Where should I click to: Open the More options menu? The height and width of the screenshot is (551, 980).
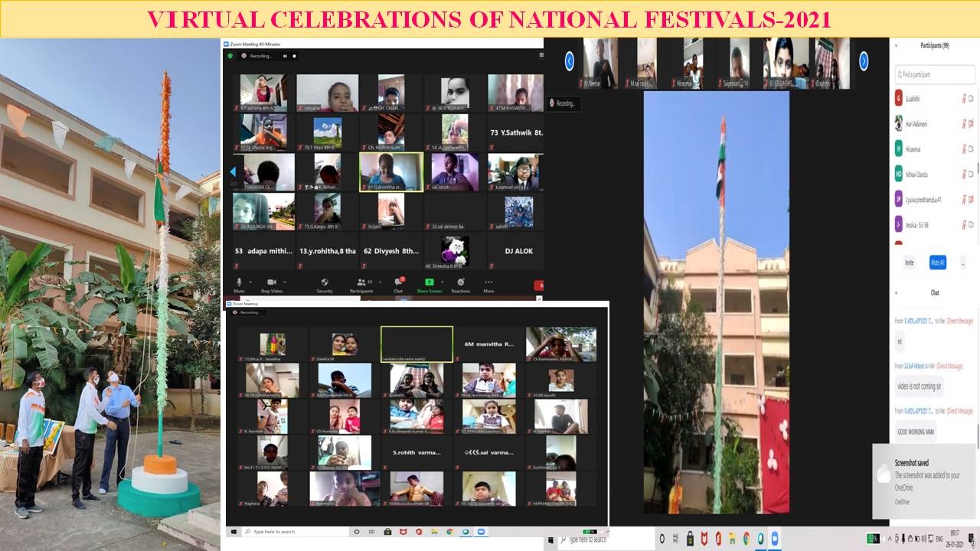click(x=488, y=282)
